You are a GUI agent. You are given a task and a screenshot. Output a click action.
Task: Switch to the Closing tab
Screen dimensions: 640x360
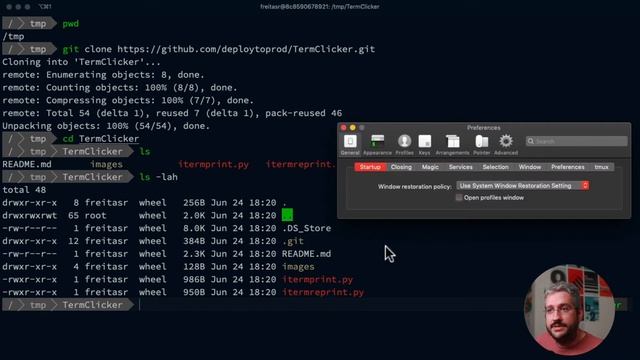401,167
